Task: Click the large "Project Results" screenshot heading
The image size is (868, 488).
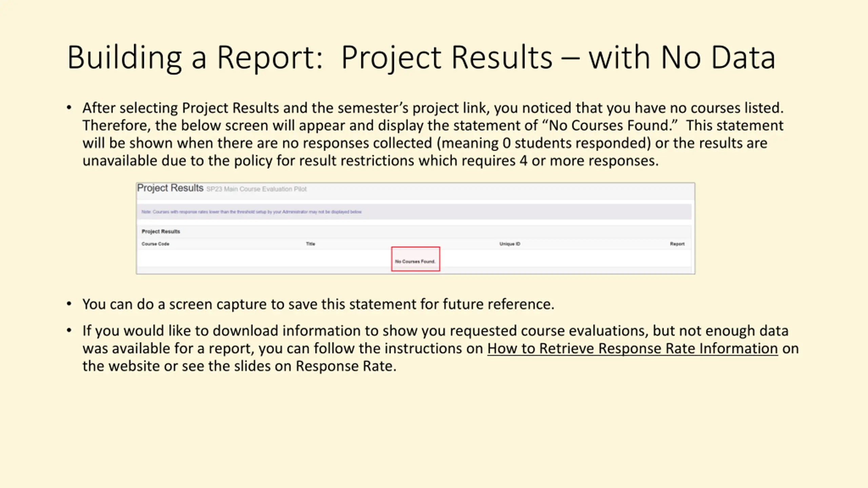Action: click(170, 188)
